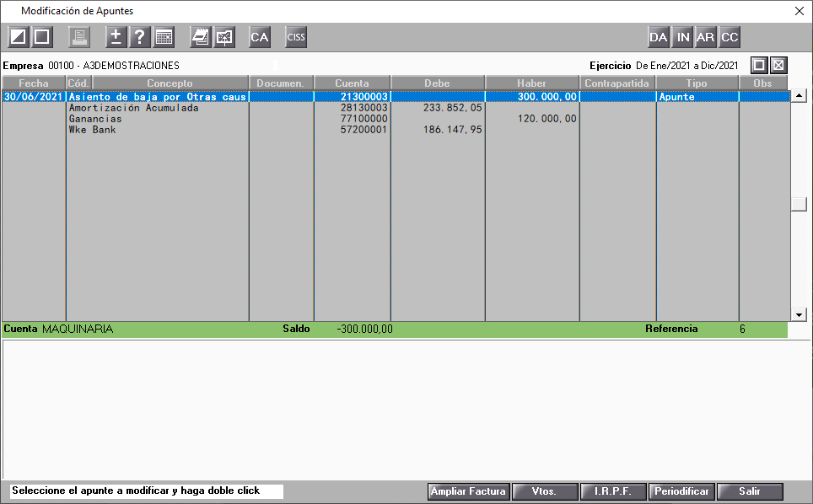Open the calendar toolbar icon
813x504 pixels.
pos(164,37)
